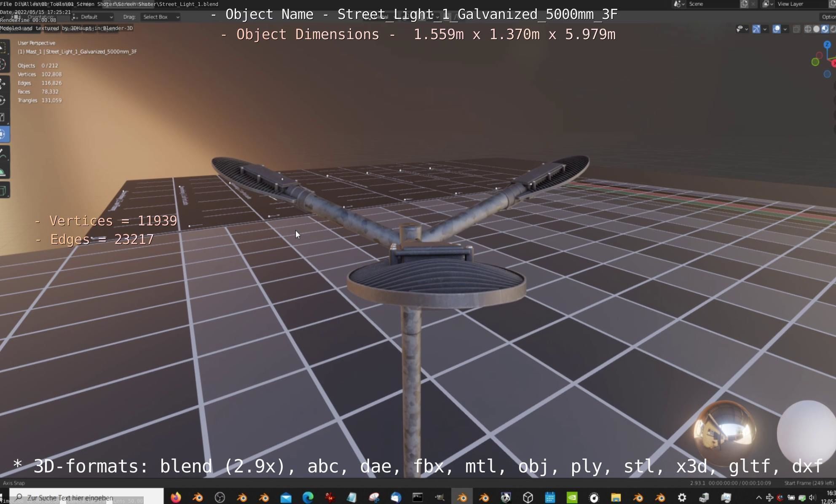Click the Triangles 131,059 statistic

pos(40,100)
